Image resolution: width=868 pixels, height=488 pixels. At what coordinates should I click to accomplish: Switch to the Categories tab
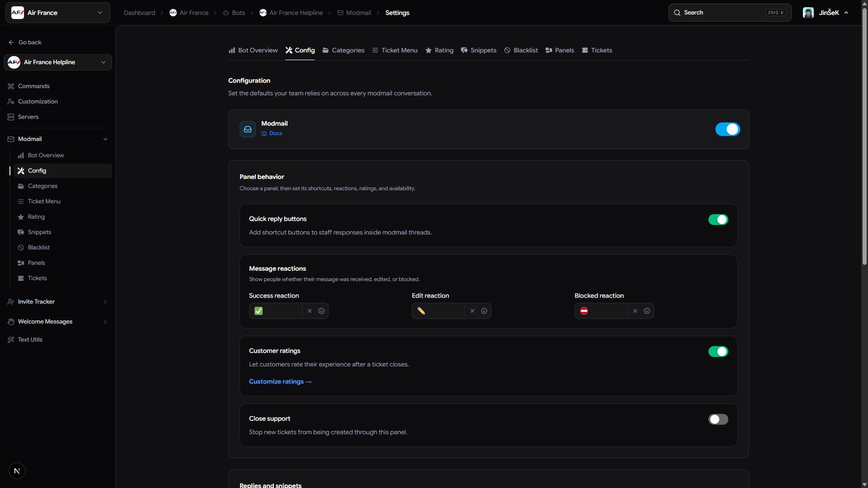click(x=344, y=50)
